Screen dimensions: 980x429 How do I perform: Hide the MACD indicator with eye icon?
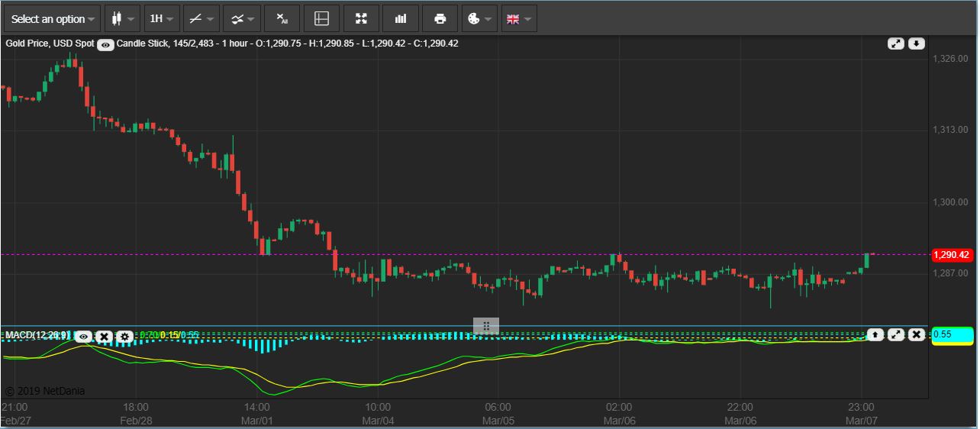point(84,336)
